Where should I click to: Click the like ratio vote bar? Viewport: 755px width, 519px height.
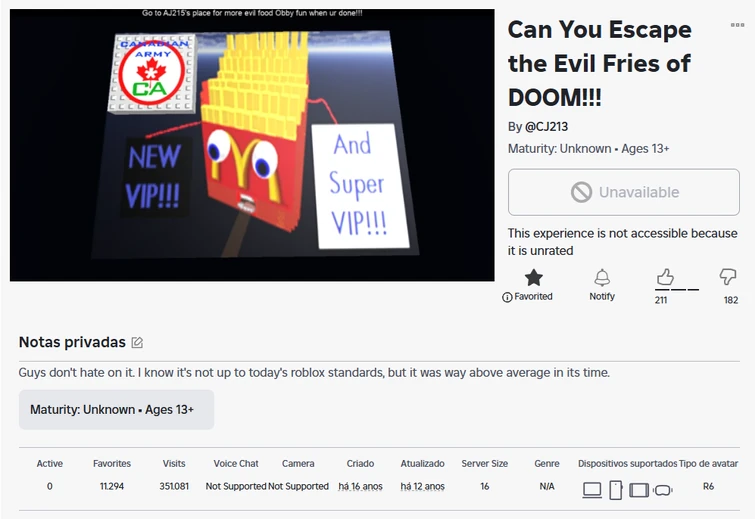click(677, 290)
